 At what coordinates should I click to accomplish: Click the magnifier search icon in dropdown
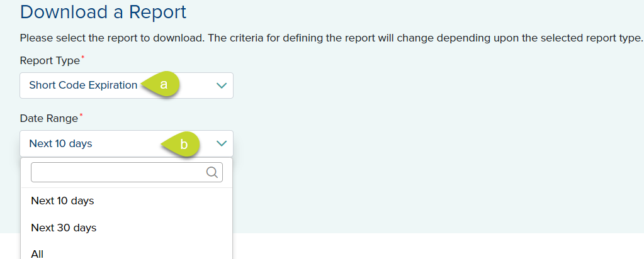tap(212, 172)
